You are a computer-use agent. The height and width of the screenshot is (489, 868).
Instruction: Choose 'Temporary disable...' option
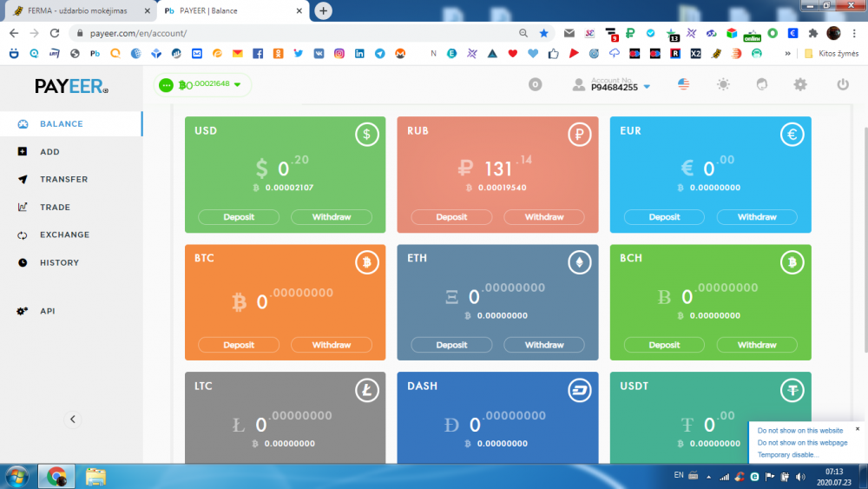pyautogui.click(x=788, y=454)
